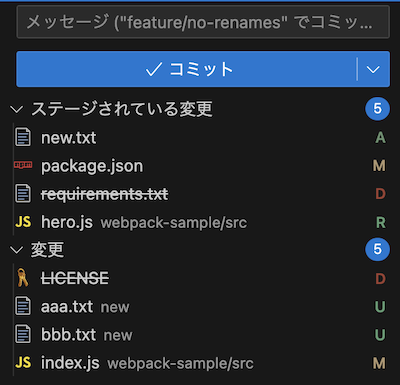Open modified file index.js
The image size is (400, 385).
70,363
